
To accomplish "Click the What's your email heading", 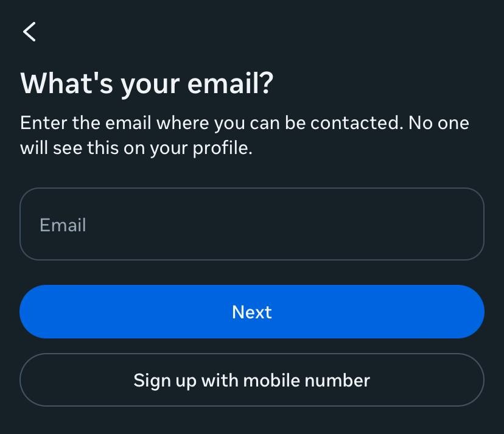I will [x=147, y=83].
